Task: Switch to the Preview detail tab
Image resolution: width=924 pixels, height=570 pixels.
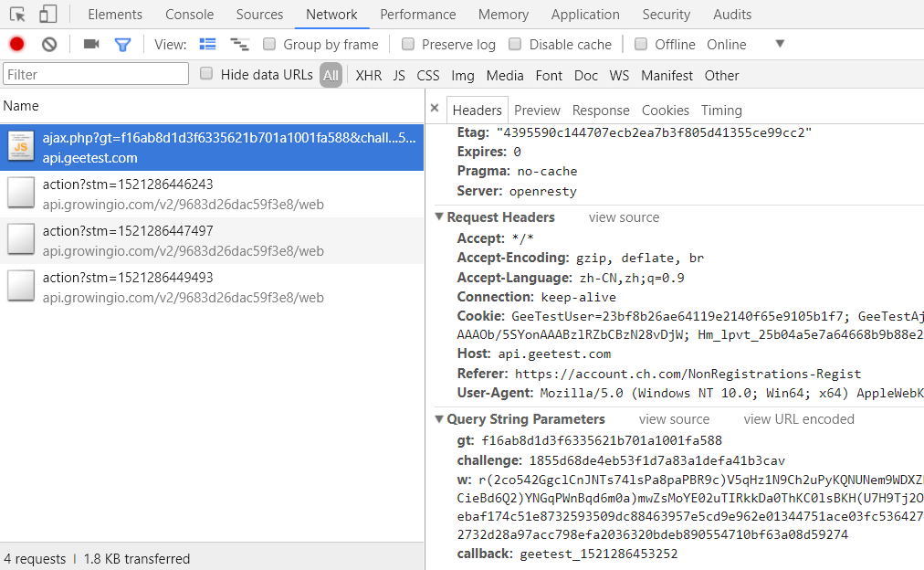Action: pyautogui.click(x=537, y=111)
